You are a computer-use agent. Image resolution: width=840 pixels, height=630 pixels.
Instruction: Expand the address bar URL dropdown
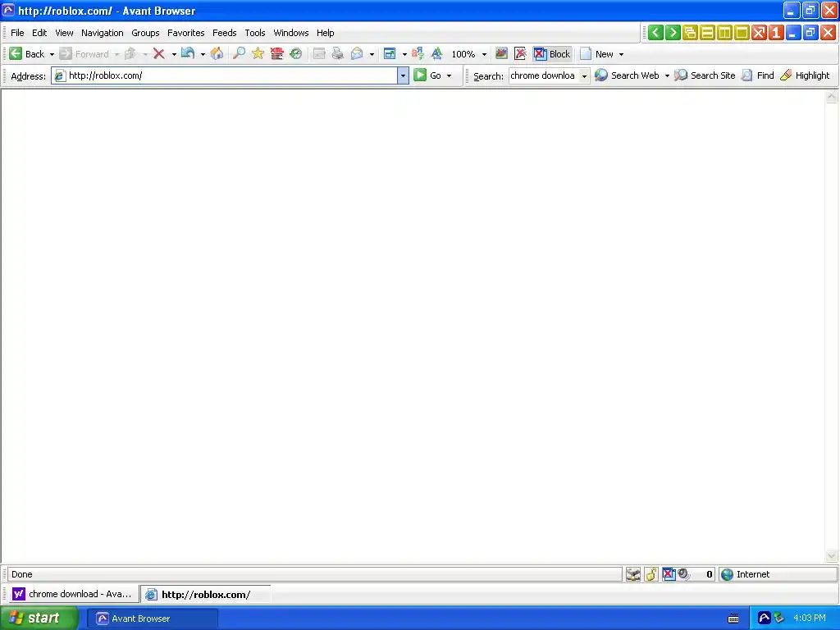pos(403,75)
